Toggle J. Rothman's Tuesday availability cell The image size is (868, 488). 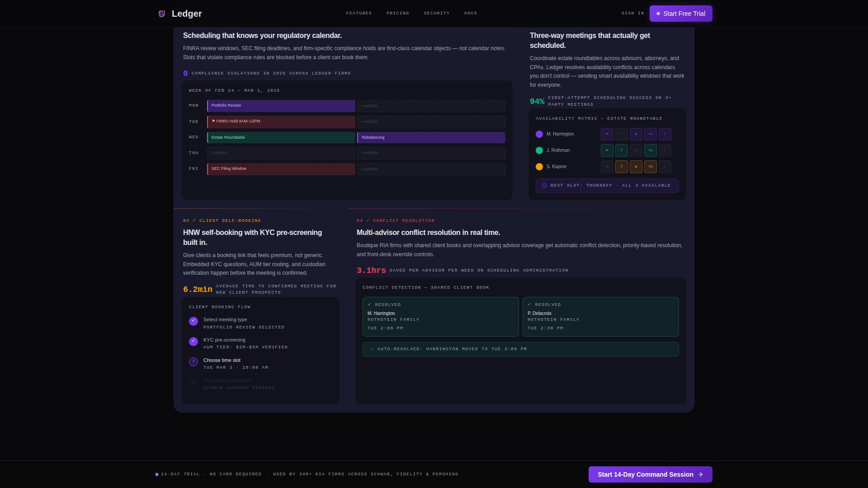[x=622, y=150]
